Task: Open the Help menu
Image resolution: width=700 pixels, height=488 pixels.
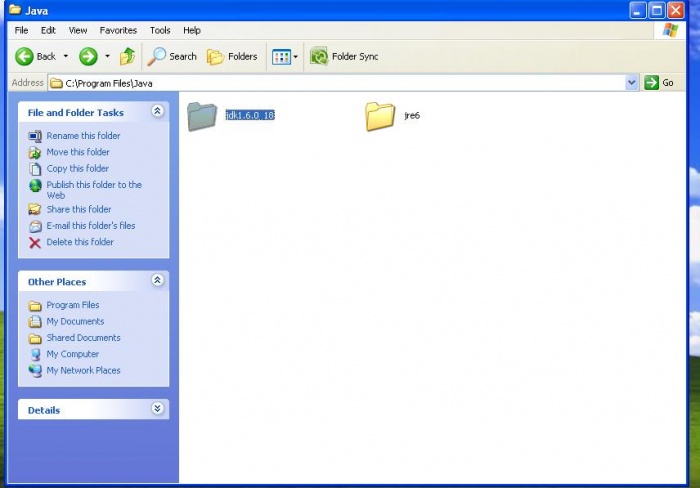Action: (x=192, y=30)
